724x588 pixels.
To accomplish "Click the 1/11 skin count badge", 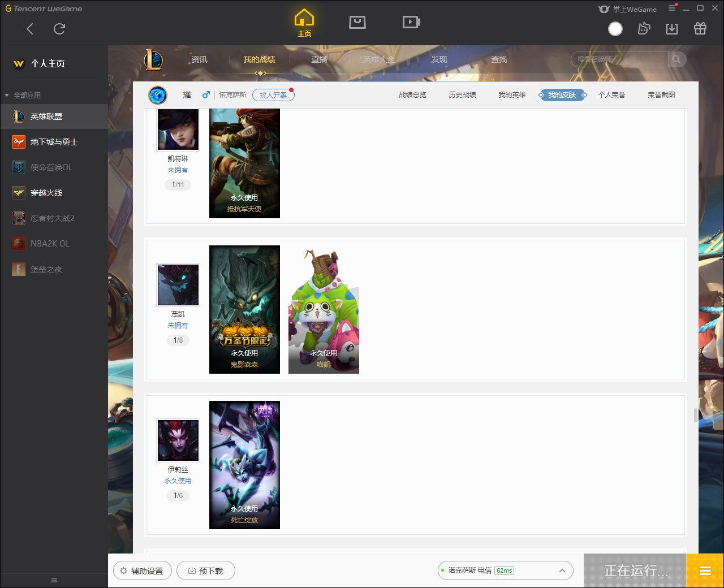I will click(x=178, y=185).
